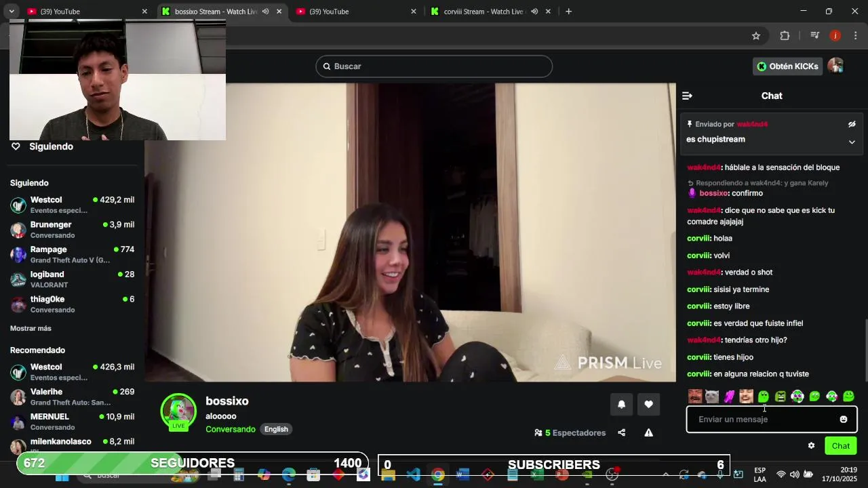Open Westcol in Recomendado list
868x488 pixels.
coord(72,372)
